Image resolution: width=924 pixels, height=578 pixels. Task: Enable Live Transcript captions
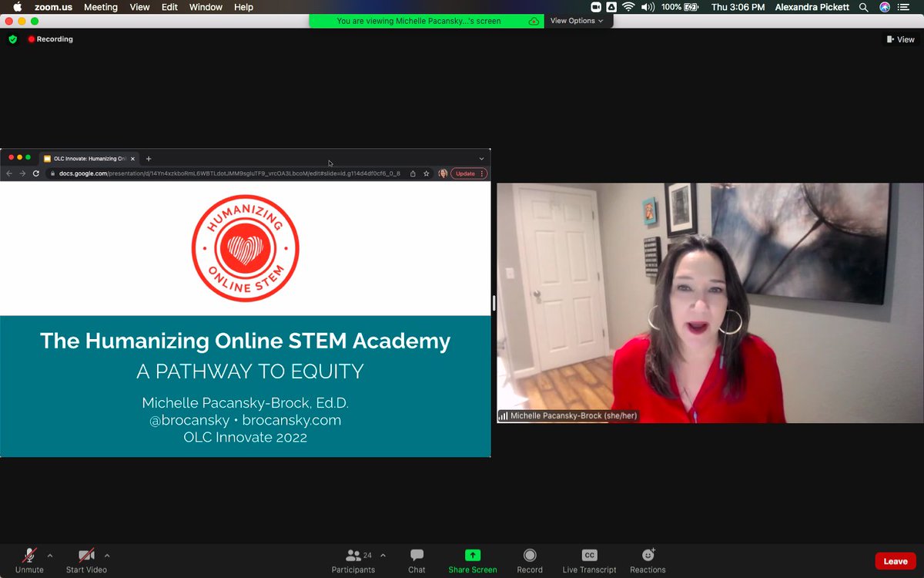589,560
